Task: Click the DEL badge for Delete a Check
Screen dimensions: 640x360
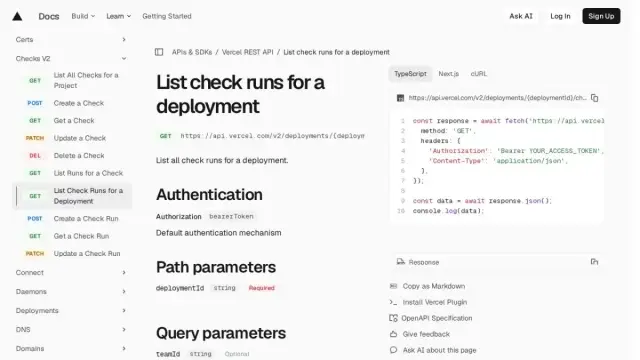Action: (x=35, y=156)
